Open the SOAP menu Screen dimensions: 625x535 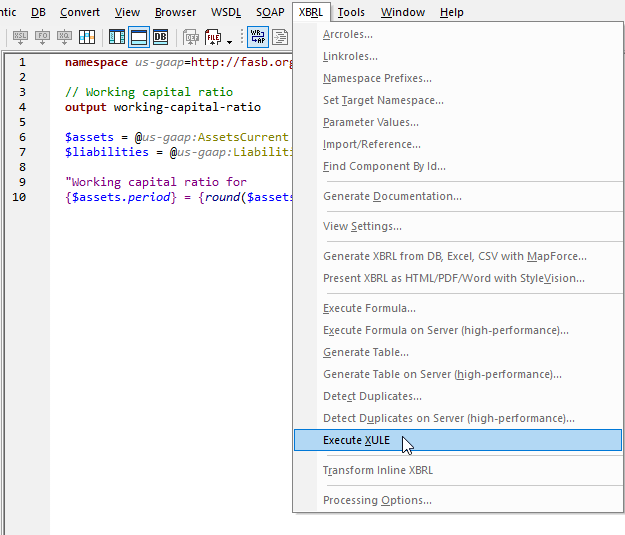tap(270, 12)
